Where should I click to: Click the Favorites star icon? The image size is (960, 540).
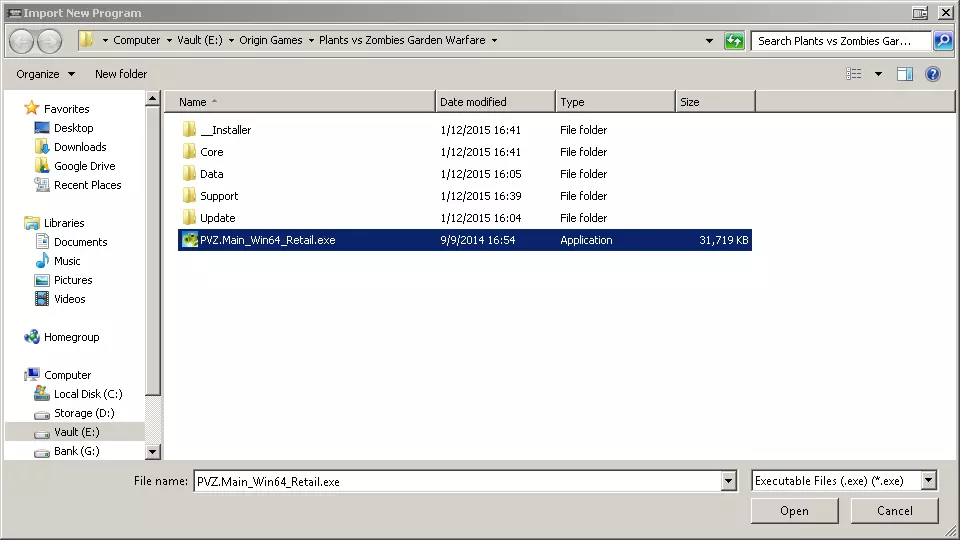pos(31,108)
